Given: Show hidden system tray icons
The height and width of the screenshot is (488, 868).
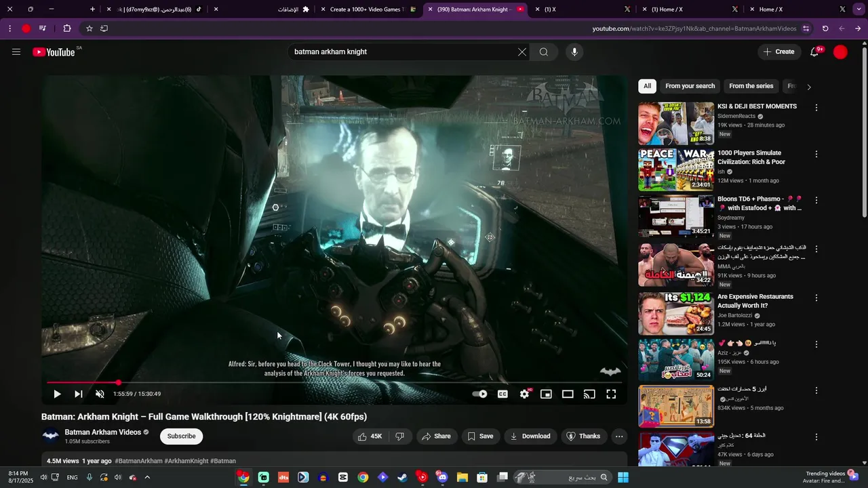Looking at the screenshot, I should tap(147, 477).
